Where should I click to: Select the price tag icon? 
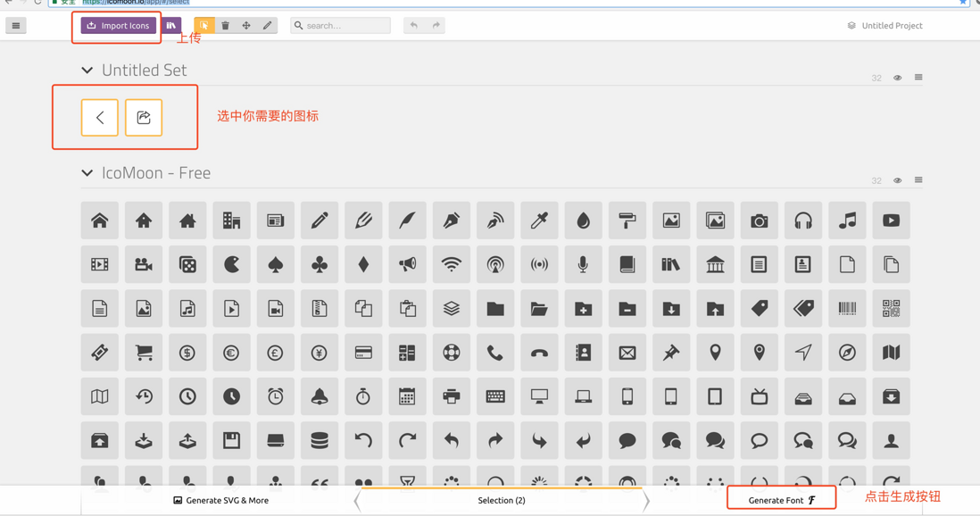(760, 308)
